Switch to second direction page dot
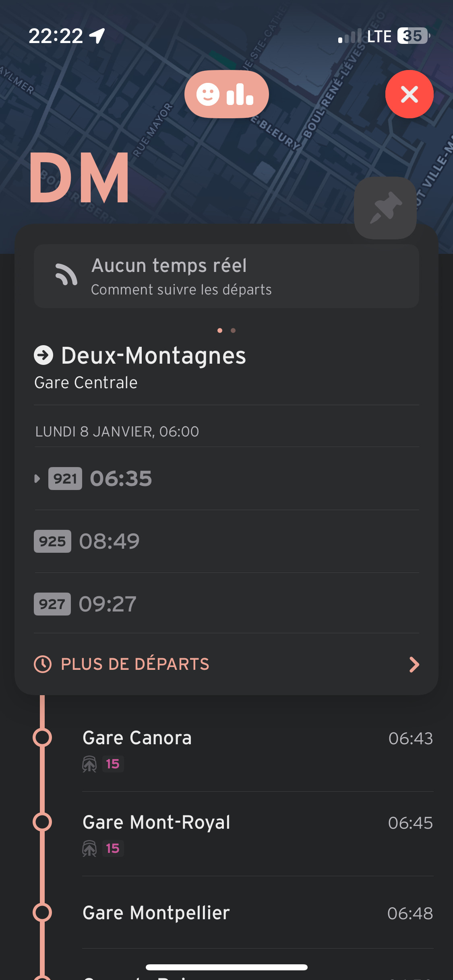Viewport: 453px width, 980px height. pyautogui.click(x=233, y=331)
